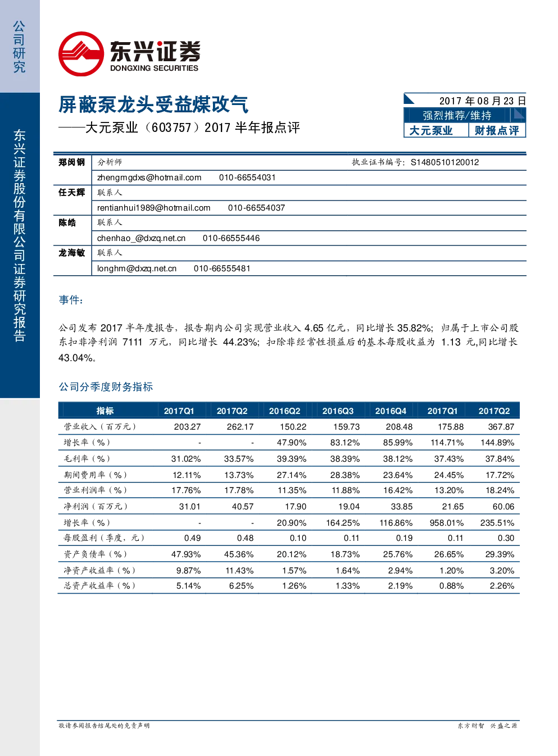
Task: Click email rentianhui1989@hotmail.com
Action: 153,208
